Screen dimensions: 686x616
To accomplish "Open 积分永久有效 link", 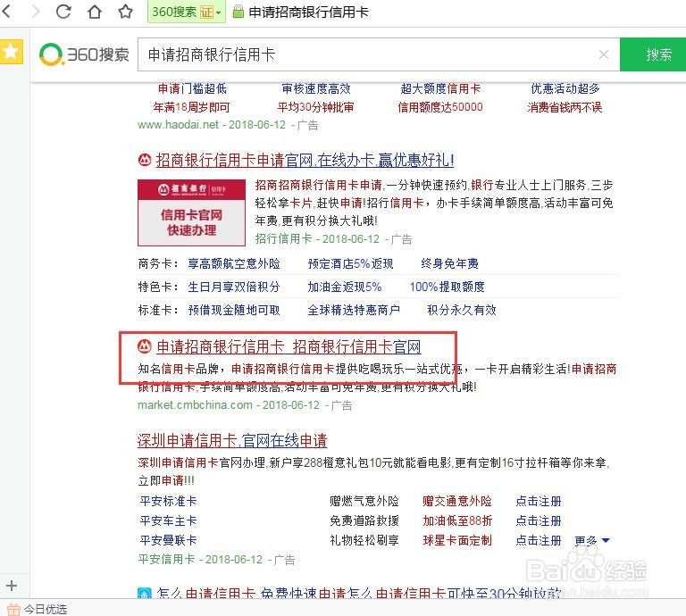I will (x=462, y=310).
